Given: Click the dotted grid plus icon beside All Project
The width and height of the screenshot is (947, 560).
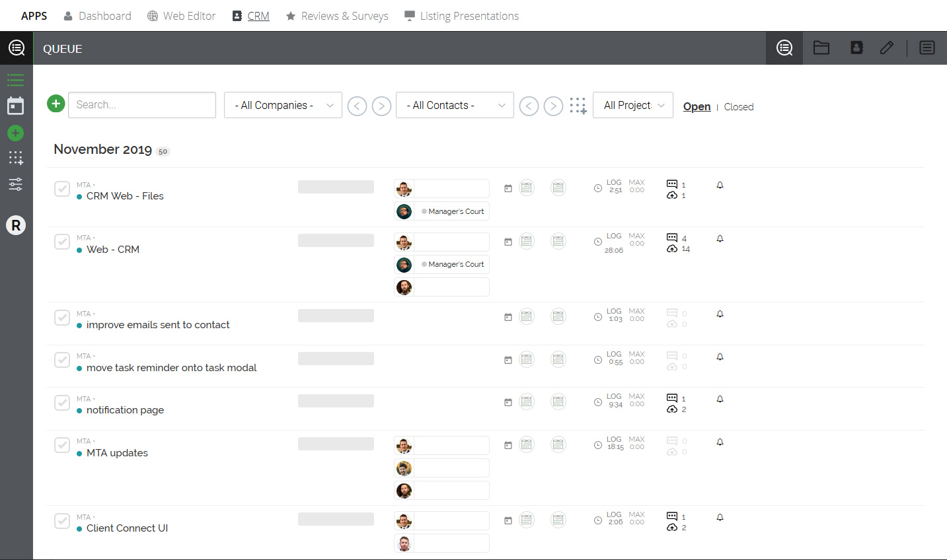Looking at the screenshot, I should pyautogui.click(x=578, y=106).
